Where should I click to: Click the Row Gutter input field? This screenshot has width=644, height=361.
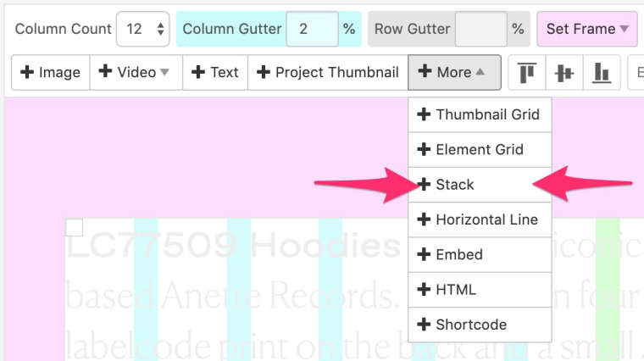click(x=480, y=29)
